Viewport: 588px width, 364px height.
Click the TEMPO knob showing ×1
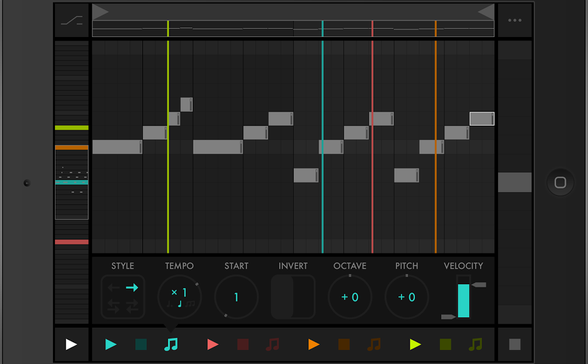(x=179, y=297)
